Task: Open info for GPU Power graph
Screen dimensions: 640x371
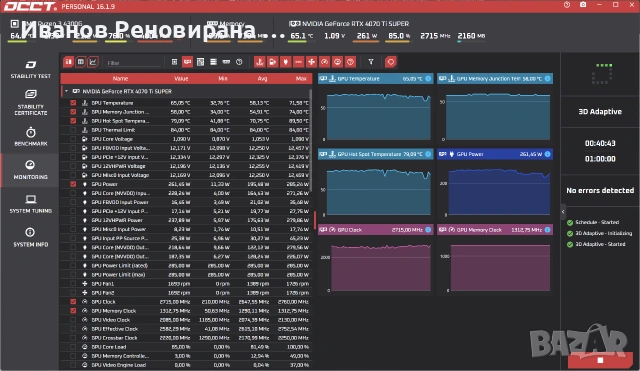Action: (547, 154)
